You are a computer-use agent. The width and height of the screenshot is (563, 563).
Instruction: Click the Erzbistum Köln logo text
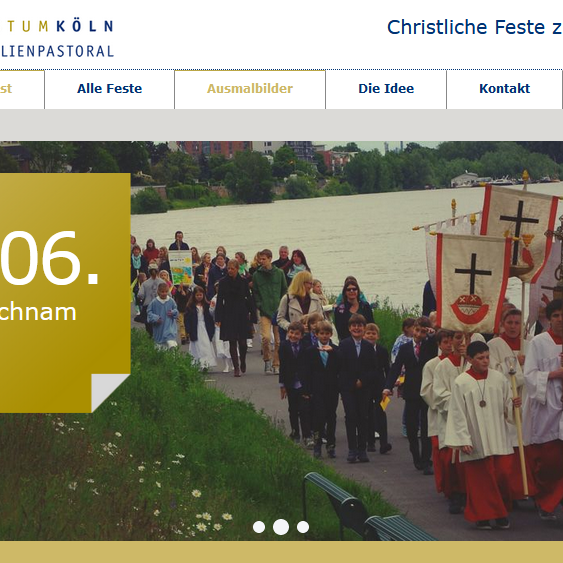(57, 27)
